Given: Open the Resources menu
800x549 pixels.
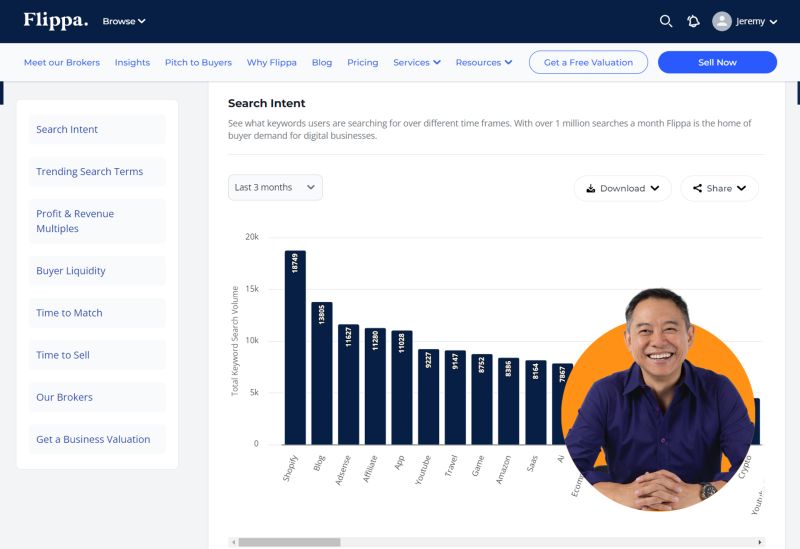Looking at the screenshot, I should tap(483, 62).
